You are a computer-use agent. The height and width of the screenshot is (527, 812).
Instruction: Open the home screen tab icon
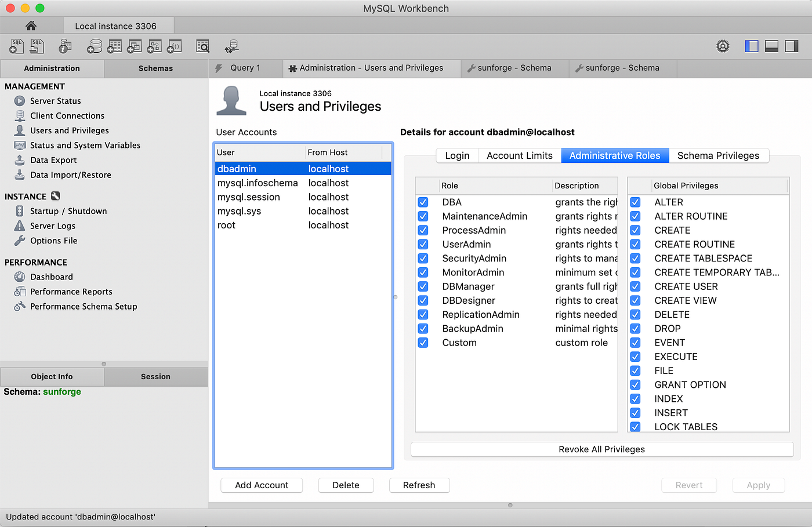click(31, 26)
